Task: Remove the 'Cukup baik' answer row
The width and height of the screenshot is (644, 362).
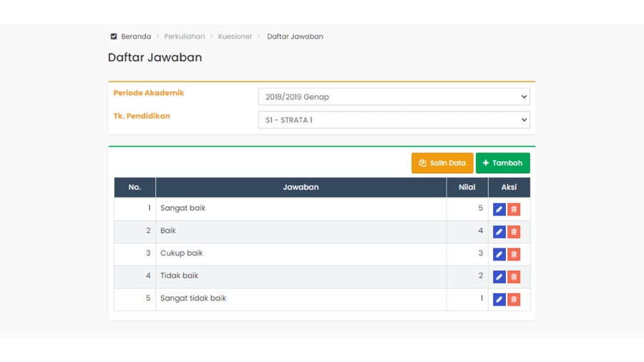Action: click(514, 255)
